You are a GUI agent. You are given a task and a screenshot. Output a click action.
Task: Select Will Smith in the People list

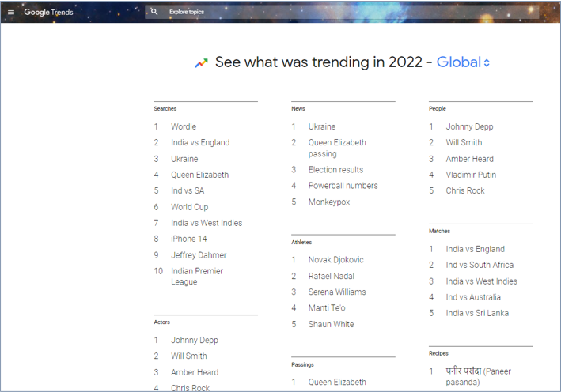tap(464, 142)
